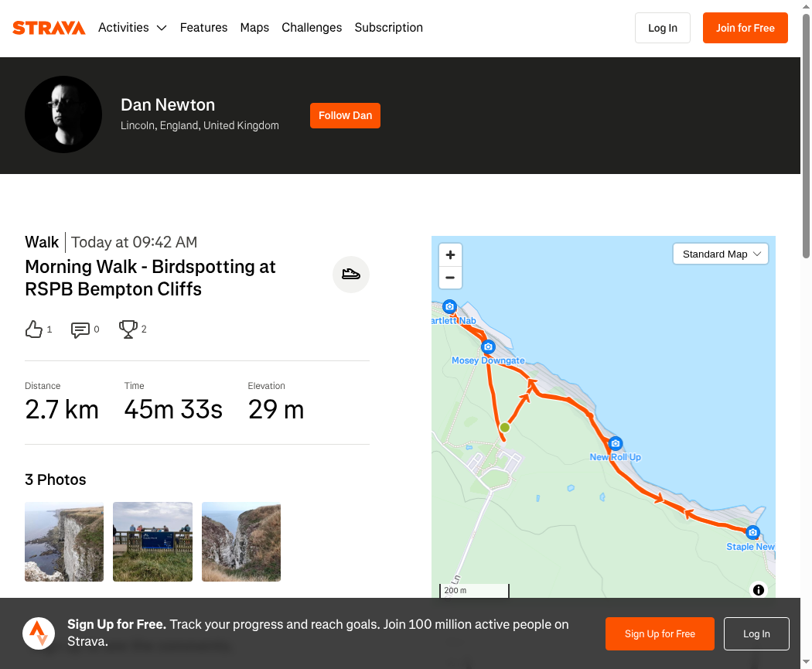Click the trophy achievements icon

coord(128,329)
